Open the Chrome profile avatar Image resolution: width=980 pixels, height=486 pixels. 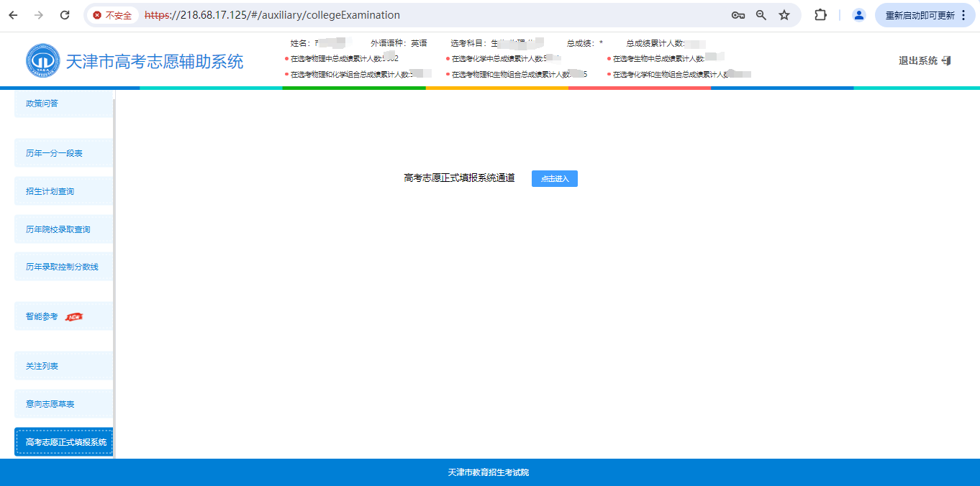[858, 15]
